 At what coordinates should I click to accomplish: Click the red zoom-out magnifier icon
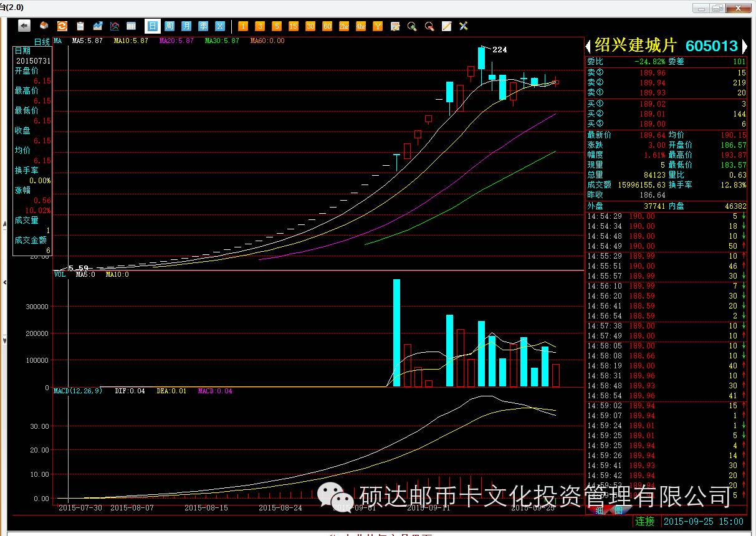(429, 26)
